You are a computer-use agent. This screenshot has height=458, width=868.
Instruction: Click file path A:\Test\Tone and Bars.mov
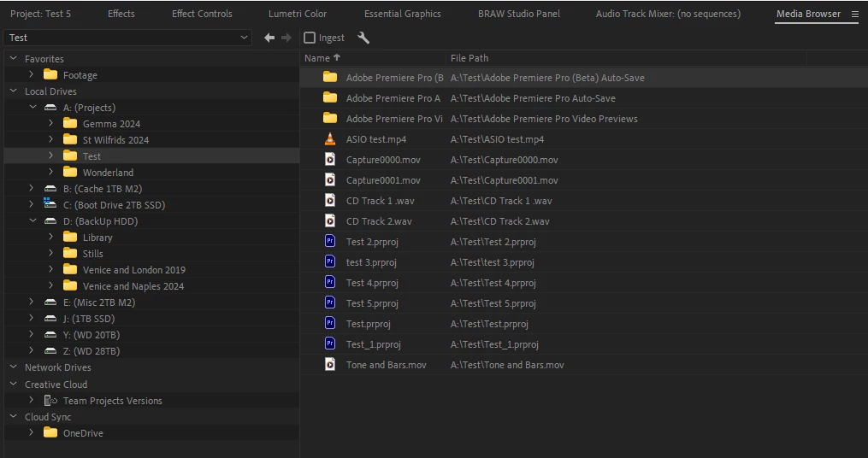pyautogui.click(x=508, y=365)
